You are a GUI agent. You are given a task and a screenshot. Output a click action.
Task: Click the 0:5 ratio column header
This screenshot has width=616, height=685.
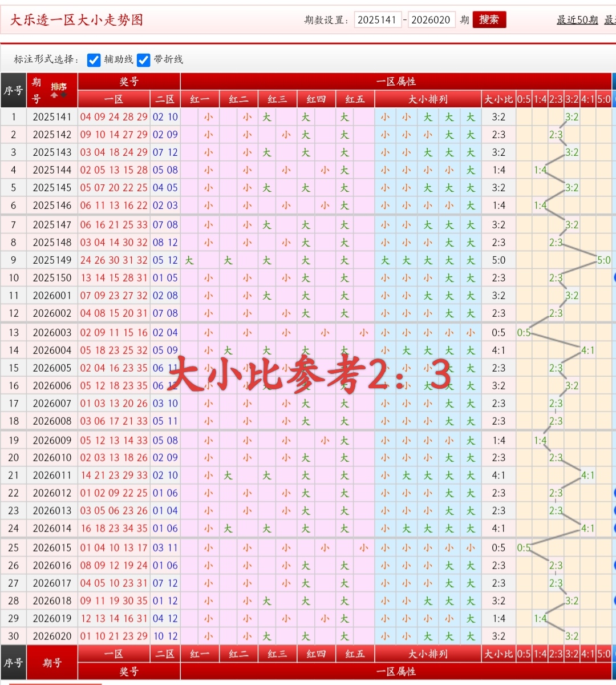tap(524, 99)
